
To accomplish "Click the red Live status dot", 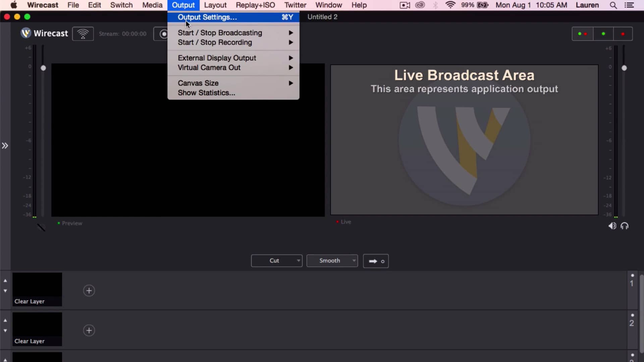I will 337,222.
